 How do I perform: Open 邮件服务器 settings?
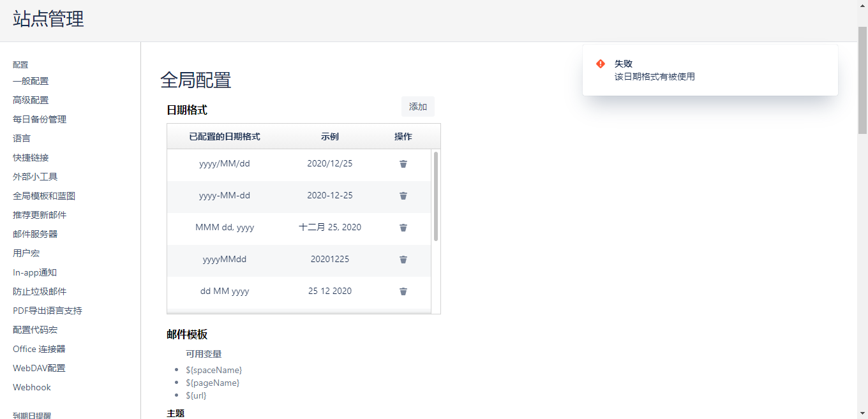pyautogui.click(x=35, y=234)
